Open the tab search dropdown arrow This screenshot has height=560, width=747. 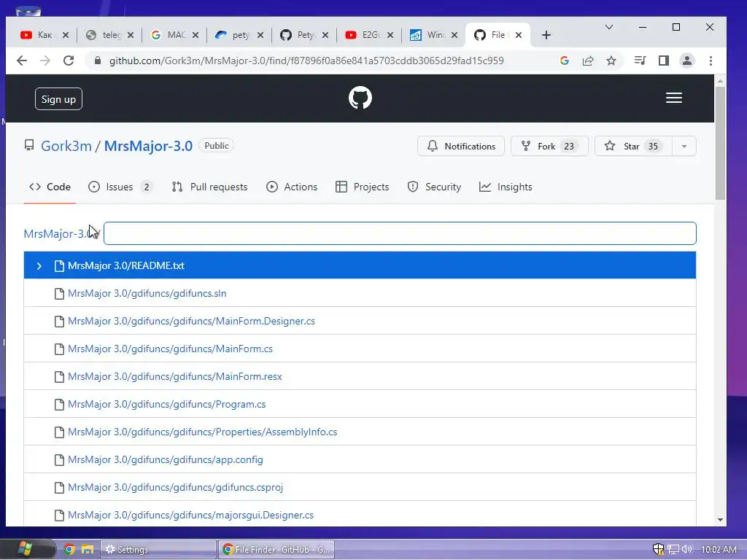[x=609, y=27]
